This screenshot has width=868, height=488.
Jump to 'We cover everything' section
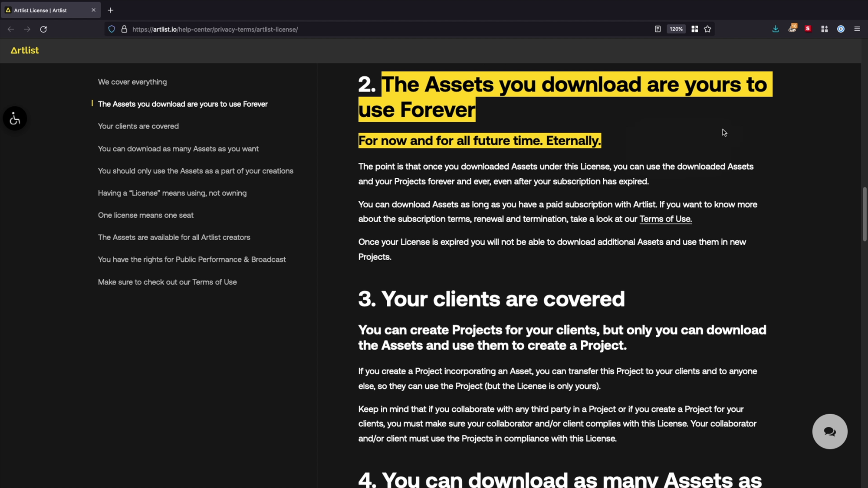click(132, 82)
